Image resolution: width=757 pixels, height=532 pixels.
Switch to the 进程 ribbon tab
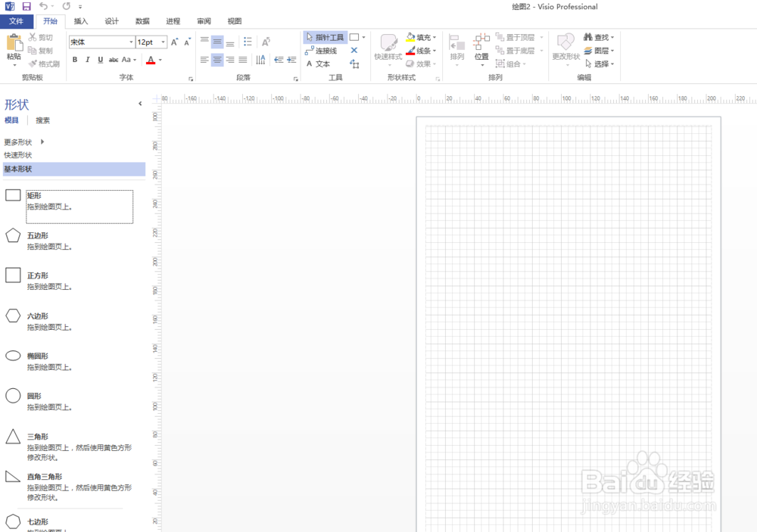173,21
